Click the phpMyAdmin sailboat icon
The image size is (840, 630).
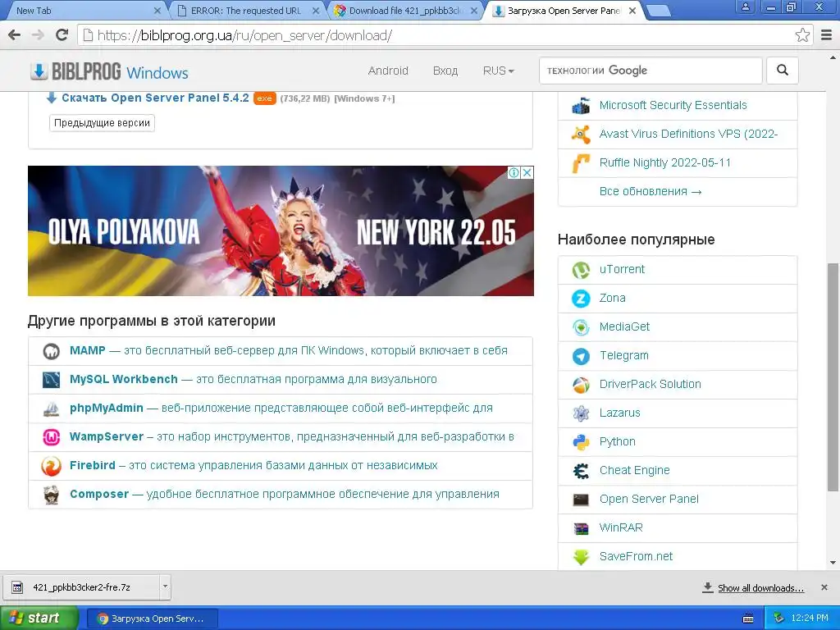point(51,409)
